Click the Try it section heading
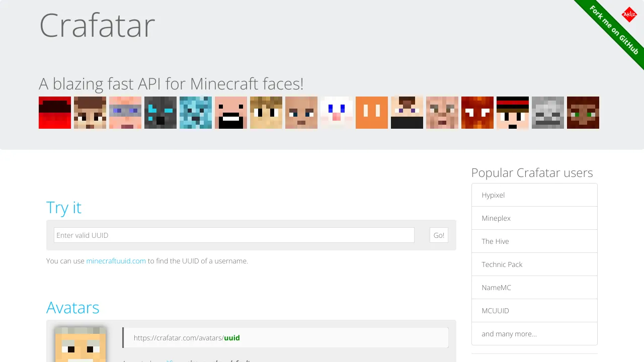 [64, 208]
